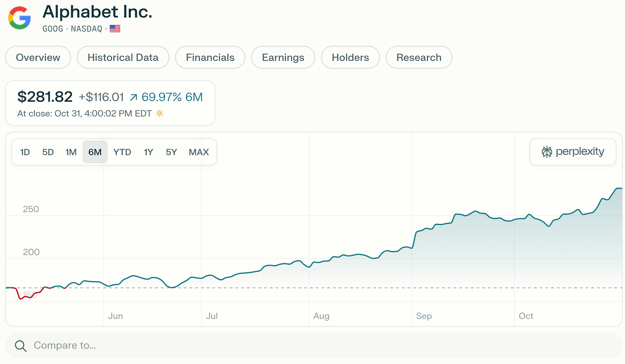Switch chart to 1M range
The width and height of the screenshot is (625, 364).
click(x=71, y=152)
